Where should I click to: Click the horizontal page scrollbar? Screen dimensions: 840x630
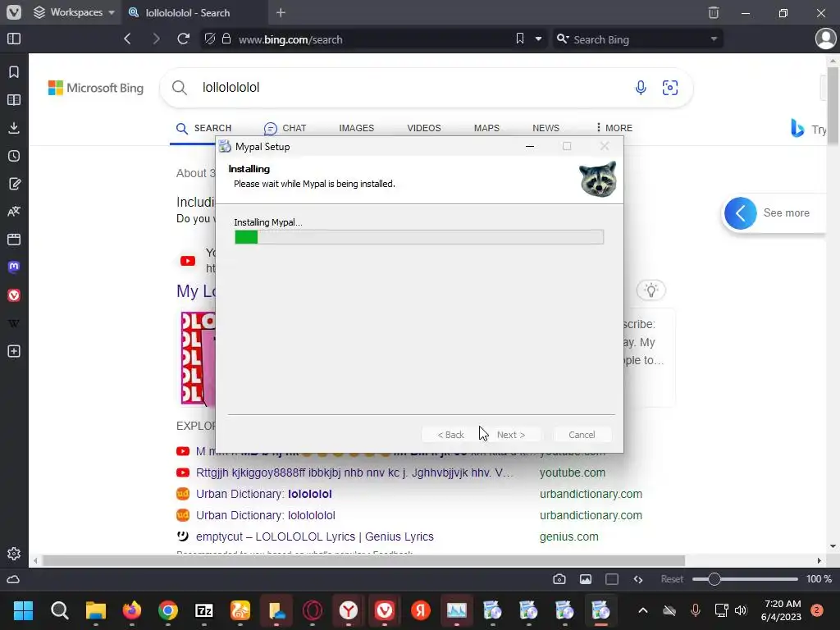(x=363, y=561)
